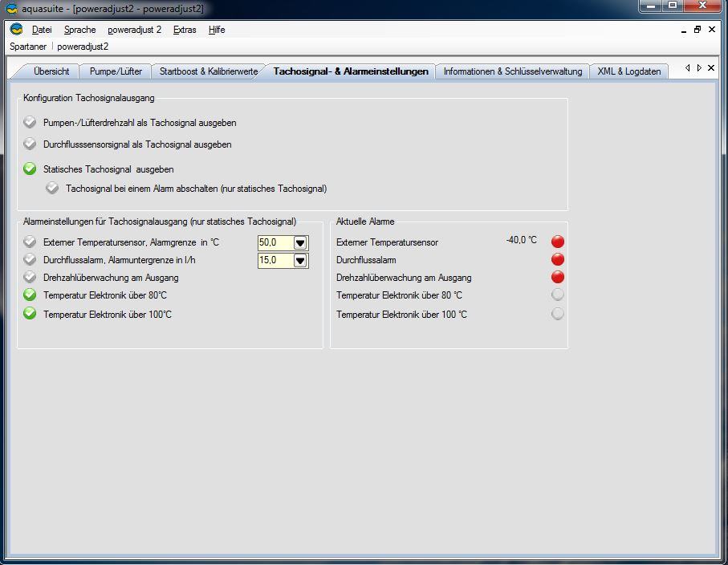The image size is (728, 565).
Task: Enable Durchflussalarm Alarmuntergrenze checkbox
Action: tap(30, 259)
